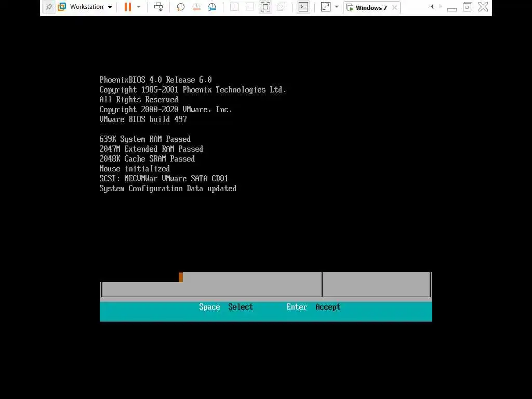Show or hide the library sidebar

tap(234, 7)
